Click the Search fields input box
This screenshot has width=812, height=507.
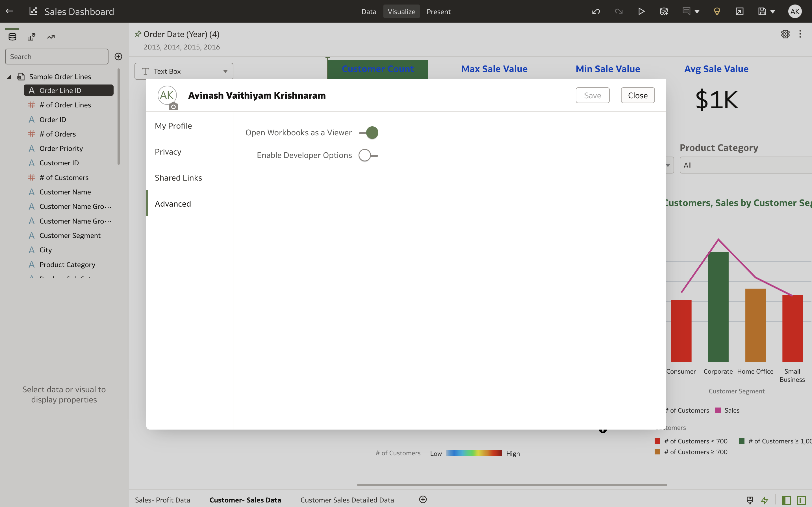coord(57,56)
